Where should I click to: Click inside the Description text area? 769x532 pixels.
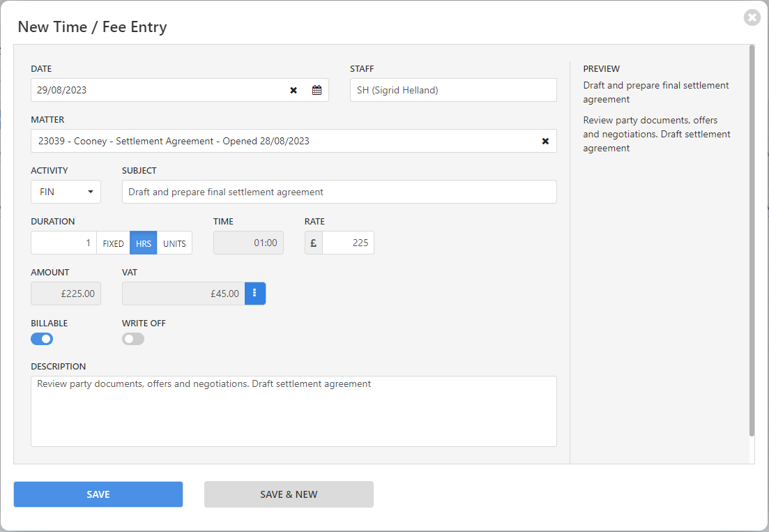pyautogui.click(x=294, y=411)
